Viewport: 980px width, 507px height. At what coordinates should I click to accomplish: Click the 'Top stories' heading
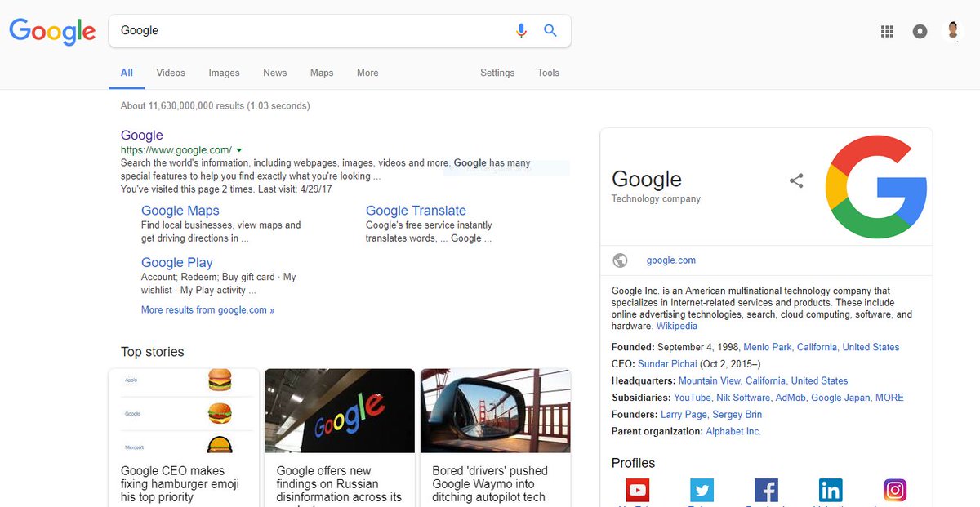(153, 352)
